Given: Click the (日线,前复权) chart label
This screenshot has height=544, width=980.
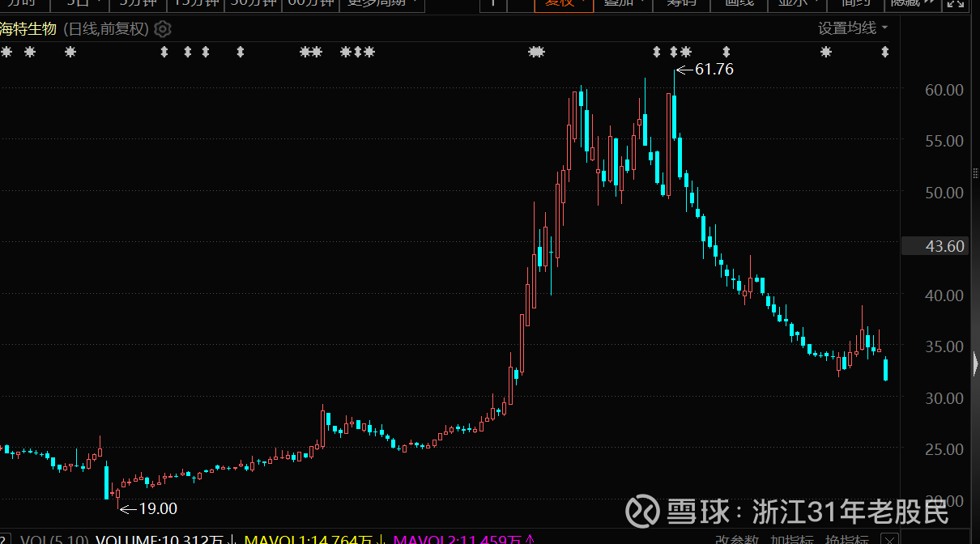Looking at the screenshot, I should click(x=106, y=29).
